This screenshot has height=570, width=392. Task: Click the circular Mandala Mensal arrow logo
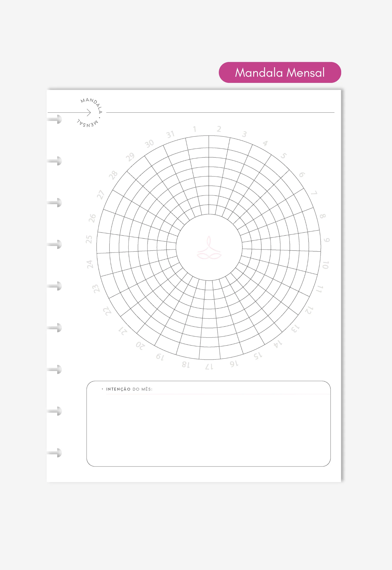tap(90, 113)
